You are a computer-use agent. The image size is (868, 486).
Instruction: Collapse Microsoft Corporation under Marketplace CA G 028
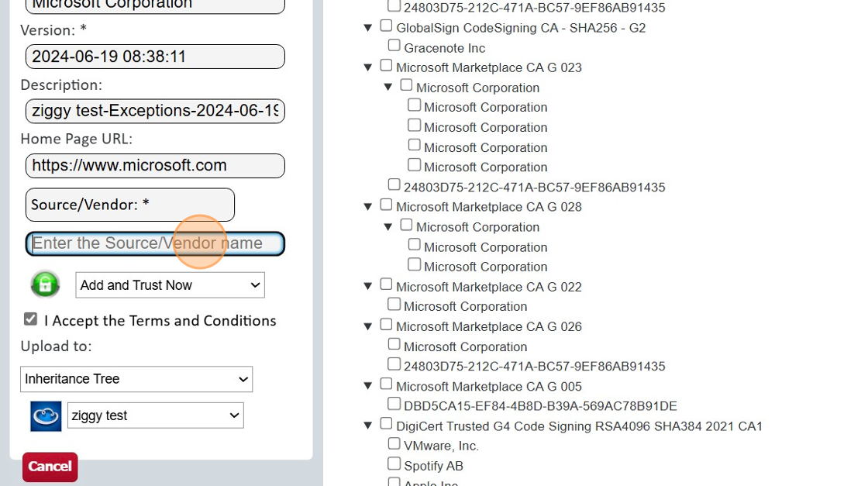point(388,227)
